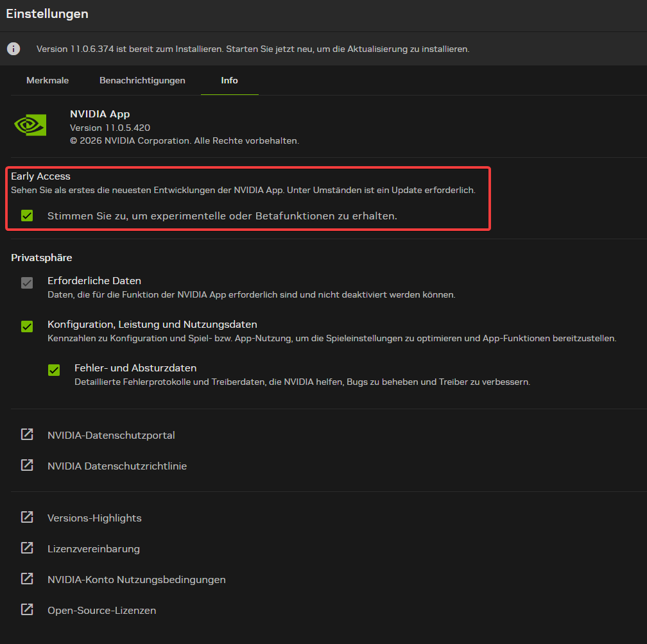647x644 pixels.
Task: Toggle Fehler- und Absturzdaten checkbox
Action: (x=54, y=370)
